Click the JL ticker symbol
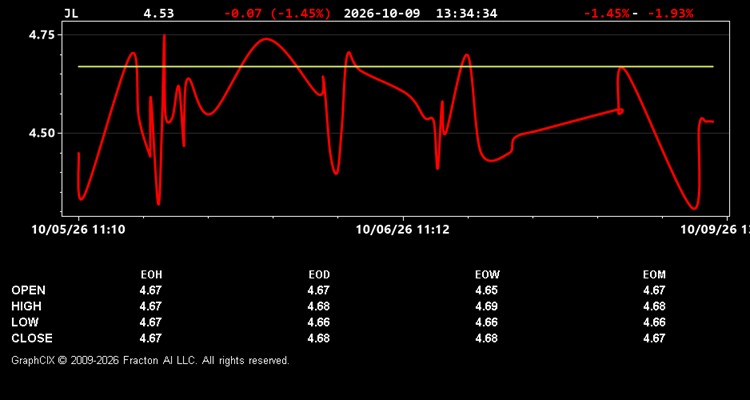The height and width of the screenshot is (400, 750). tap(71, 13)
